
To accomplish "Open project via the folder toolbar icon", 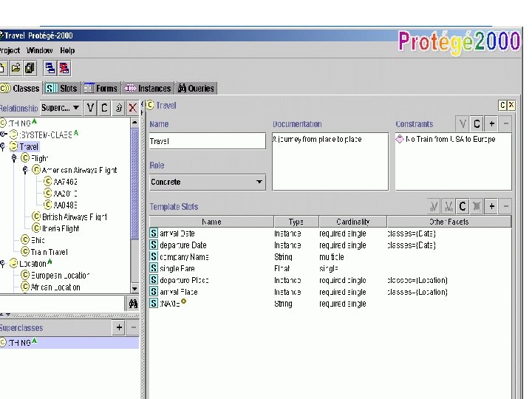I will (x=16, y=68).
